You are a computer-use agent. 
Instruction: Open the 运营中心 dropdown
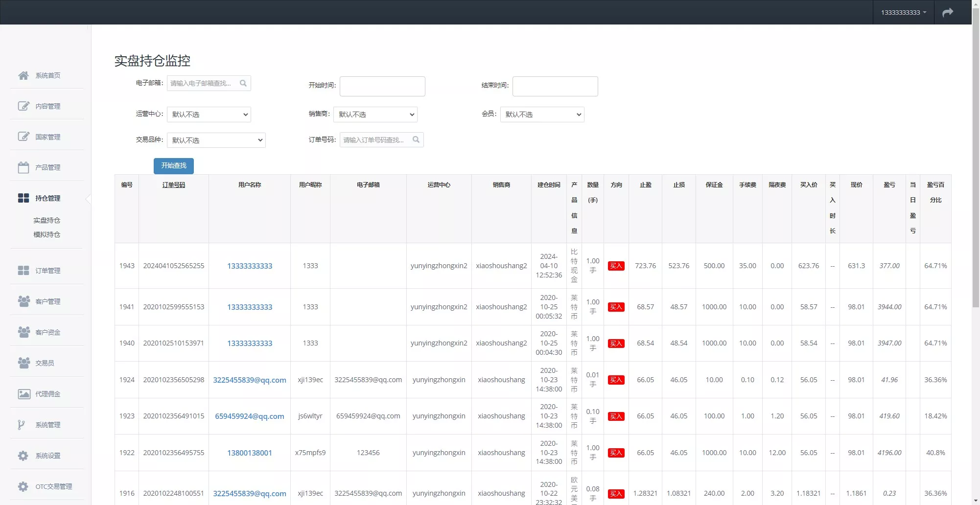coord(209,115)
